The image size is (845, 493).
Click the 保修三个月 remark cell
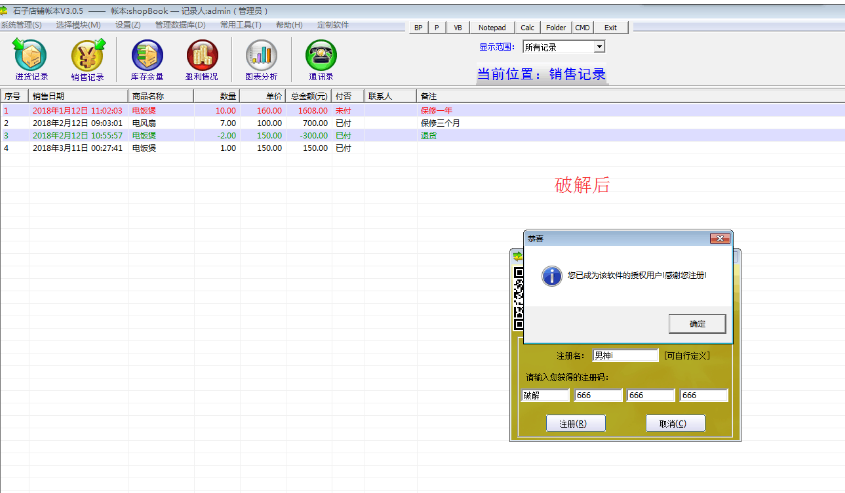coord(631,123)
